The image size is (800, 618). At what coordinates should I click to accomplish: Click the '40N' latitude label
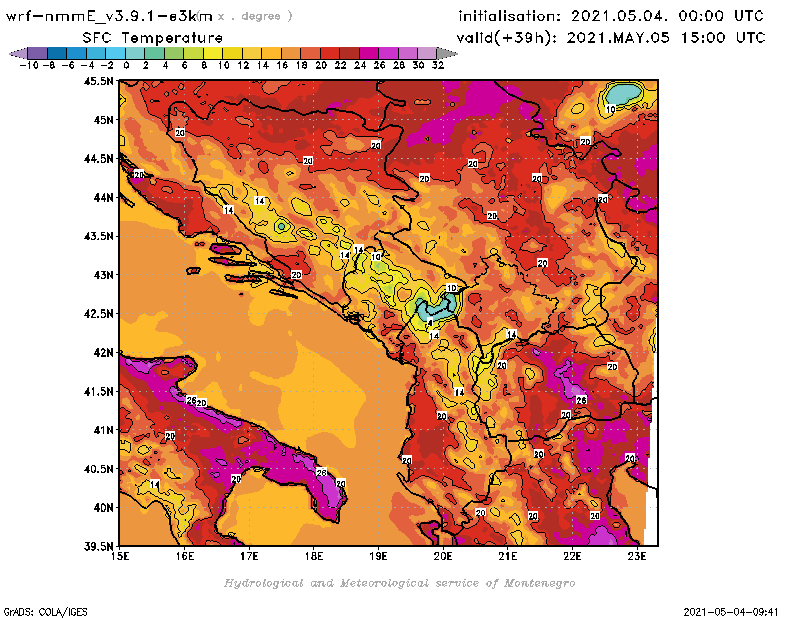point(103,508)
